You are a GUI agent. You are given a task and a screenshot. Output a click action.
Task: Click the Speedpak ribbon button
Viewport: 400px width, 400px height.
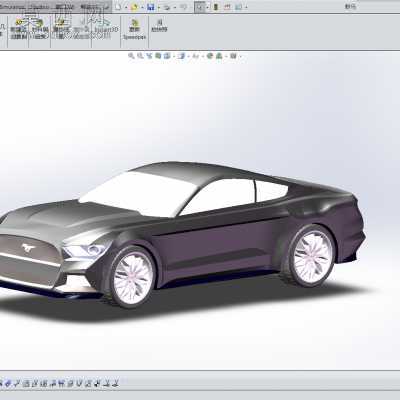click(134, 29)
